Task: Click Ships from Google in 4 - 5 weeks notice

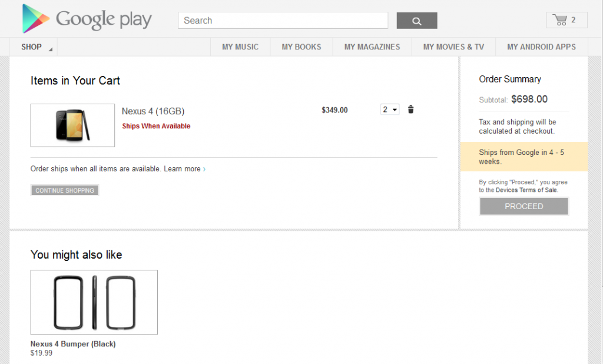Action: click(524, 157)
